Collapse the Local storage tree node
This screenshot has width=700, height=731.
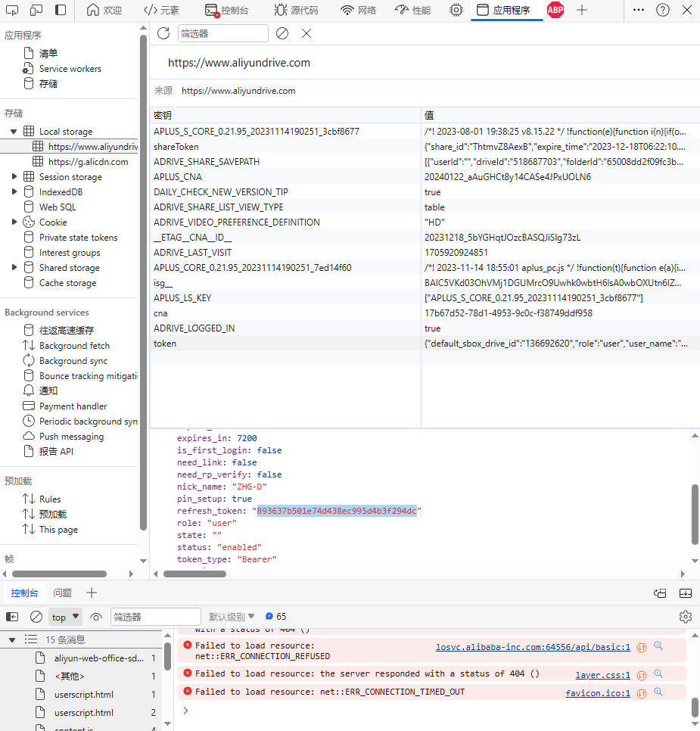[14, 132]
